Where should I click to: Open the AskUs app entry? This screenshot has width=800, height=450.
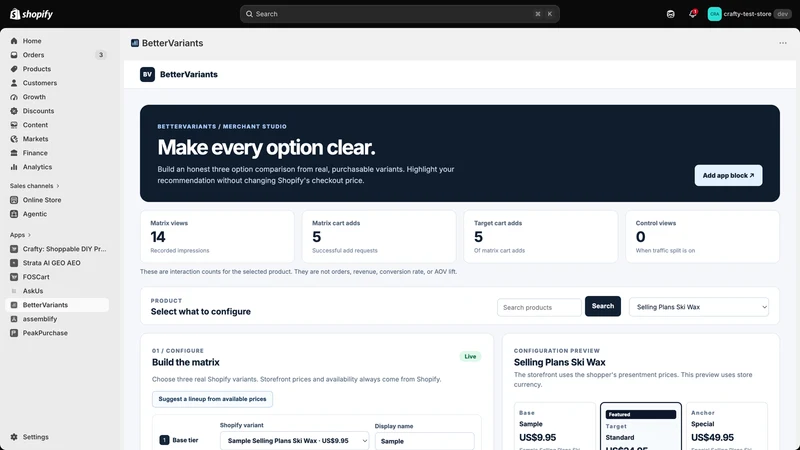coord(57,291)
